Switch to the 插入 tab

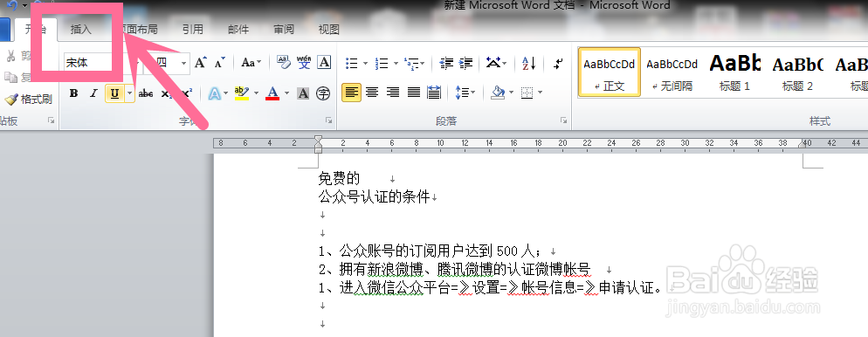point(81,30)
